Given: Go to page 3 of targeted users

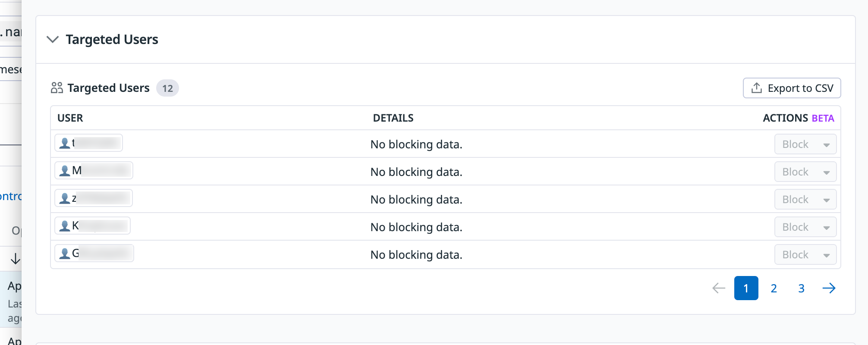Looking at the screenshot, I should [801, 288].
